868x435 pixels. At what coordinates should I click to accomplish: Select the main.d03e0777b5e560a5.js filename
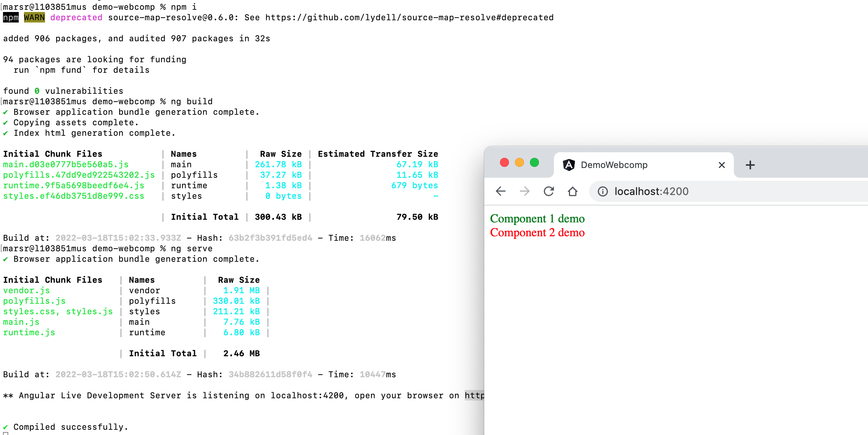pos(66,164)
